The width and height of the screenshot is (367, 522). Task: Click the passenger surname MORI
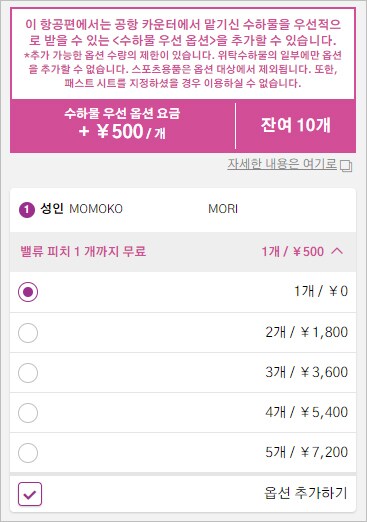[x=223, y=209]
